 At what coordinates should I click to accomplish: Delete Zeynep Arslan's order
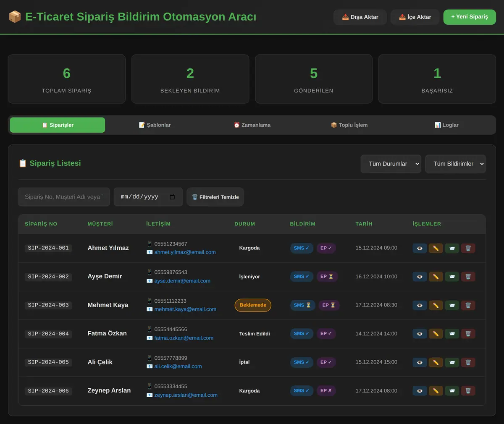pos(468,391)
